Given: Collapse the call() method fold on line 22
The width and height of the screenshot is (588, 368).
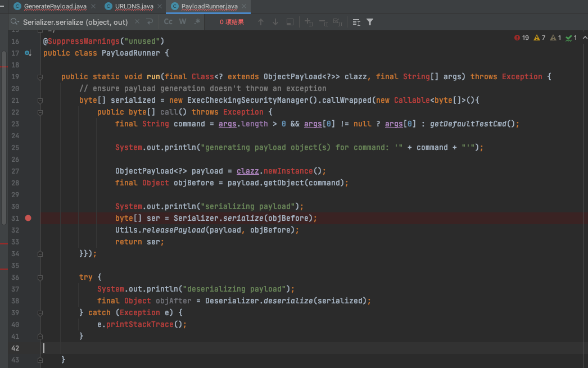Looking at the screenshot, I should [40, 112].
